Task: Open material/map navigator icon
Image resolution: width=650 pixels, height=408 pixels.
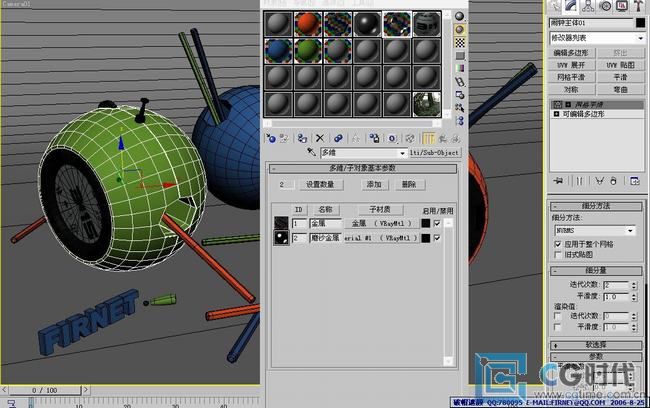Action: (460, 121)
